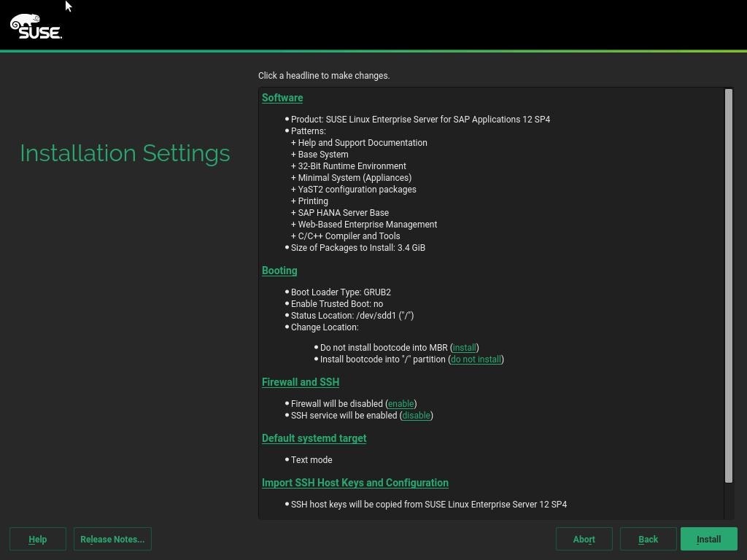Select 'Web-Based Enterprise Management' pattern text
Screen dimensions: 747x560
(x=368, y=225)
